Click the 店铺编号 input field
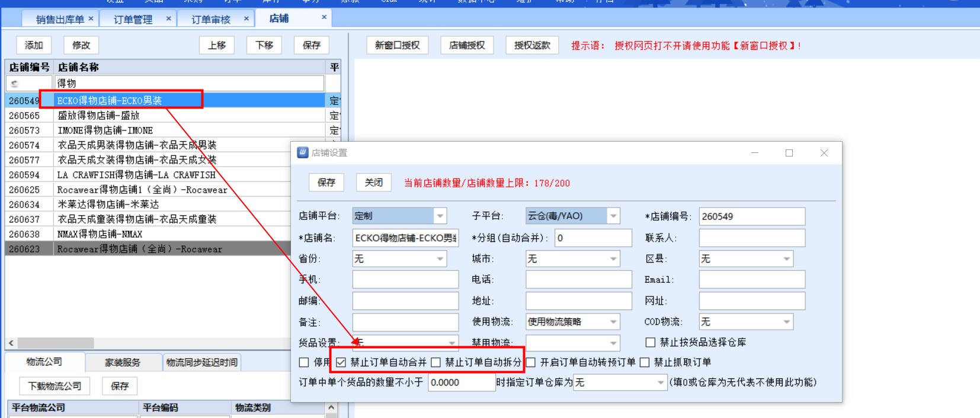This screenshot has width=980, height=418. [751, 216]
